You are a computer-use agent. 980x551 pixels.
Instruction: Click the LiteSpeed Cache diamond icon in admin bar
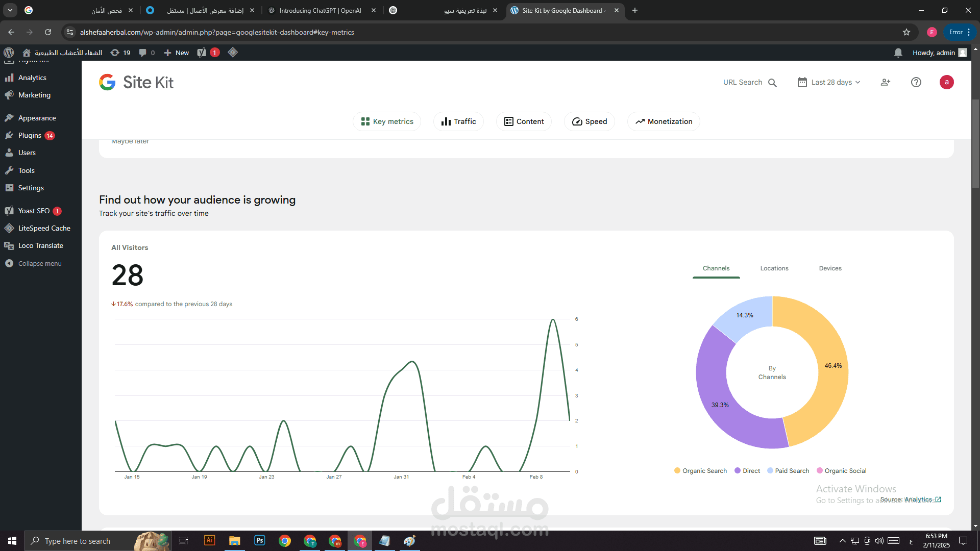tap(233, 52)
